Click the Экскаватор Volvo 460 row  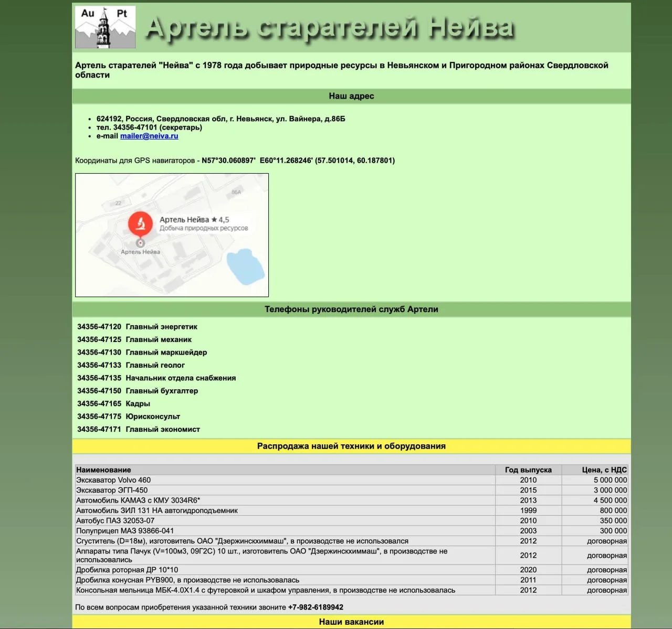coord(351,480)
